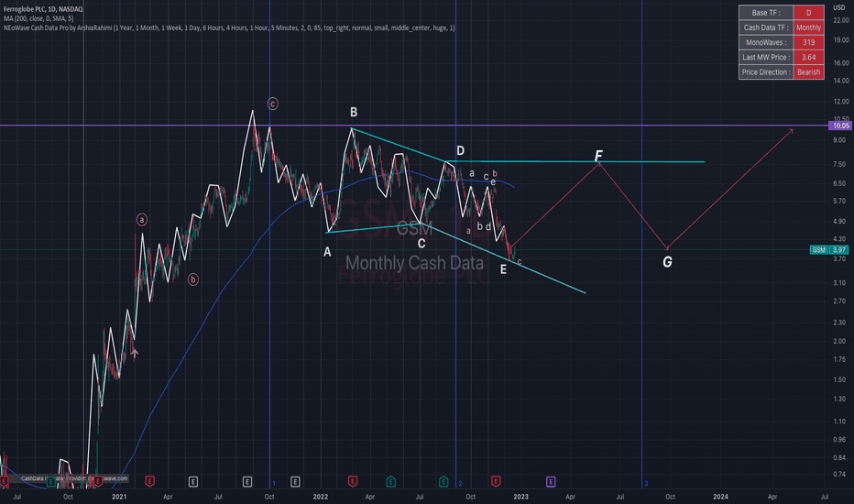The width and height of the screenshot is (854, 504).
Task: Click the NEoWave Cash Data Pro indicator legend
Action: (x=229, y=27)
